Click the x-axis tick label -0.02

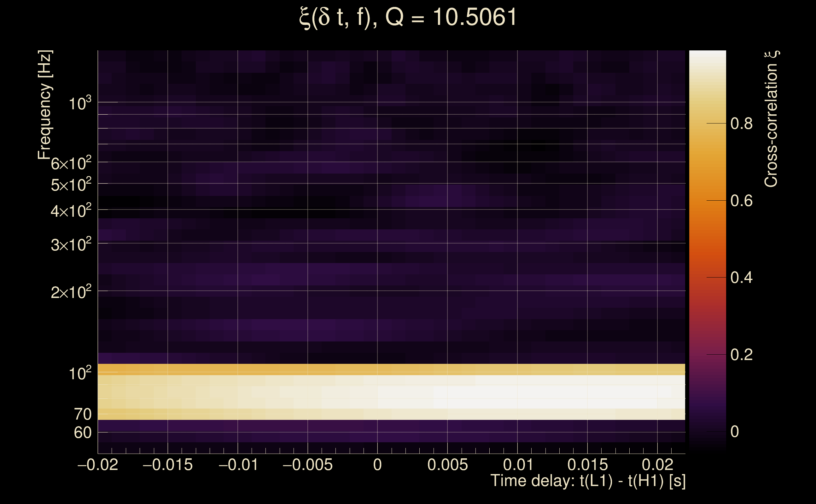(98, 465)
